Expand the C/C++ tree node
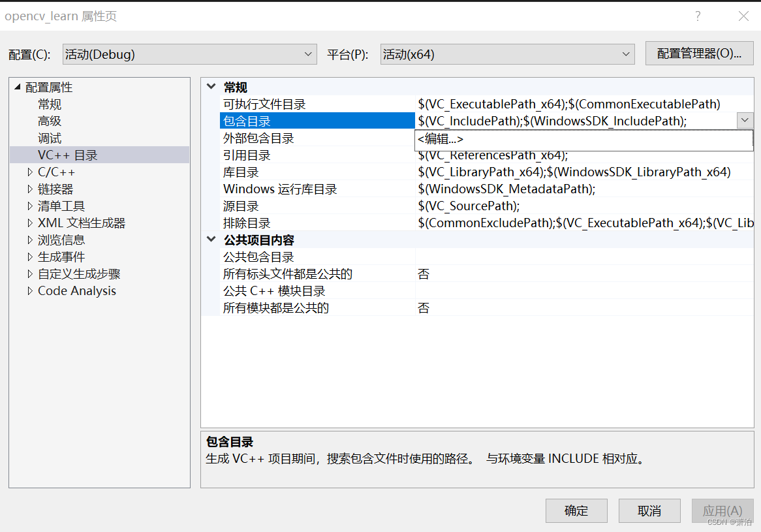Image resolution: width=761 pixels, height=532 pixels. (x=29, y=171)
